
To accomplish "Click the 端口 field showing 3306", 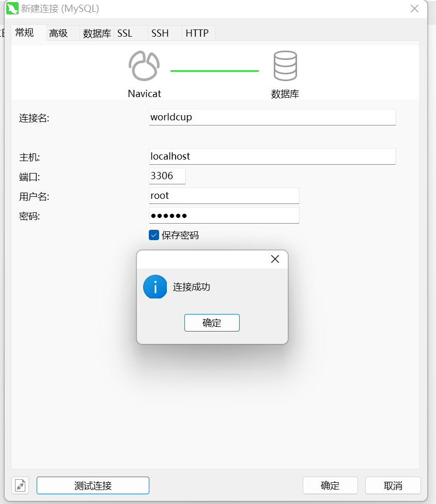I will [x=167, y=176].
